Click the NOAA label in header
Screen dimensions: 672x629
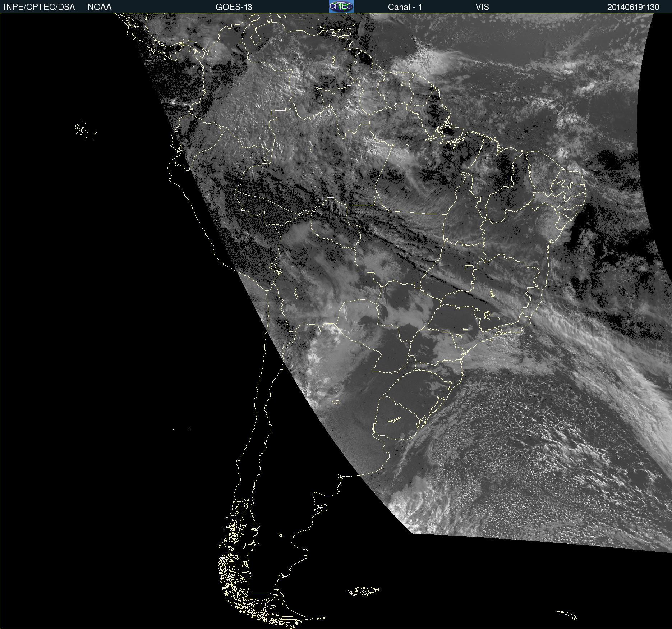tap(100, 7)
